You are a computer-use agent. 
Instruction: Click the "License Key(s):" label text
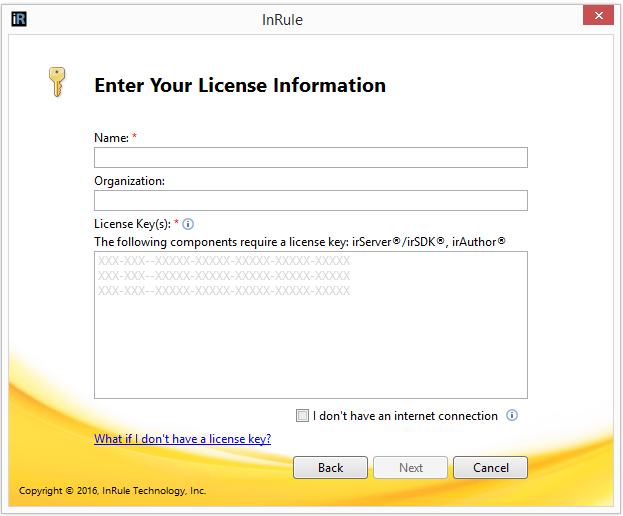133,224
